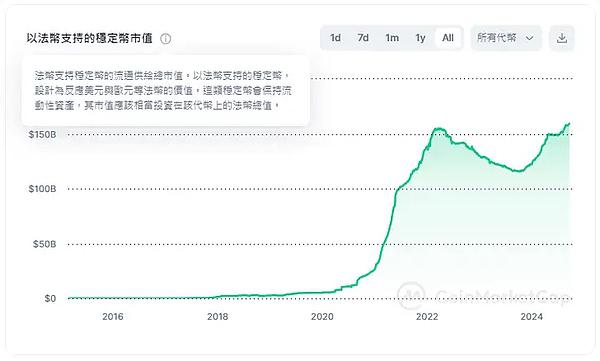Click the 2024 label on the x-axis
Image resolution: width=600 pixels, height=361 pixels.
point(532,317)
